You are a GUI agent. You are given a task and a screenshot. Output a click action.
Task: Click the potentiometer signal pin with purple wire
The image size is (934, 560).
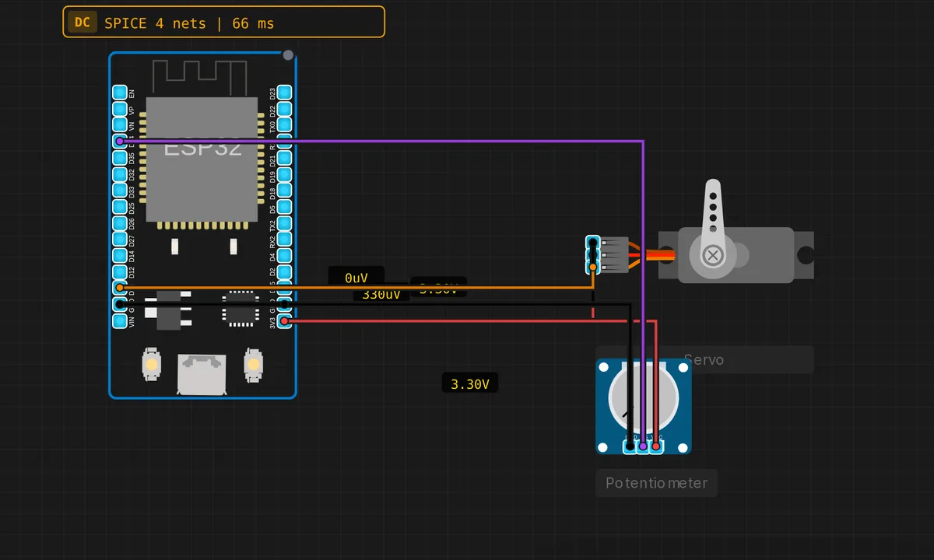tap(643, 446)
